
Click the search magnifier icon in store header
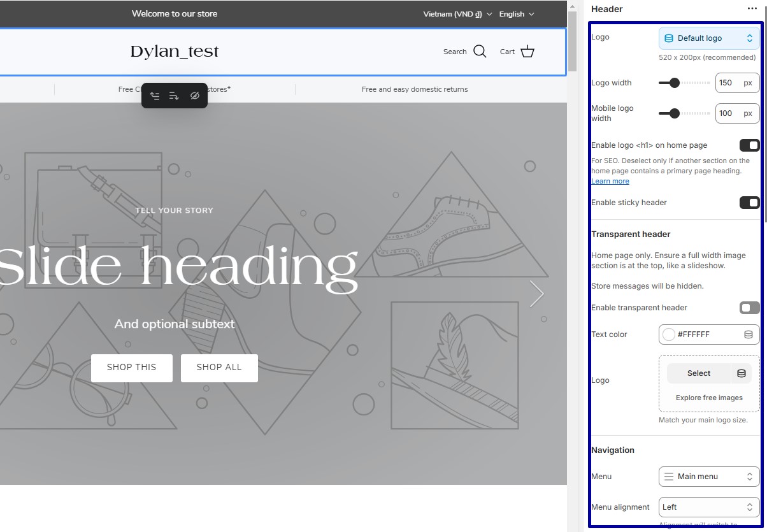[x=480, y=52]
